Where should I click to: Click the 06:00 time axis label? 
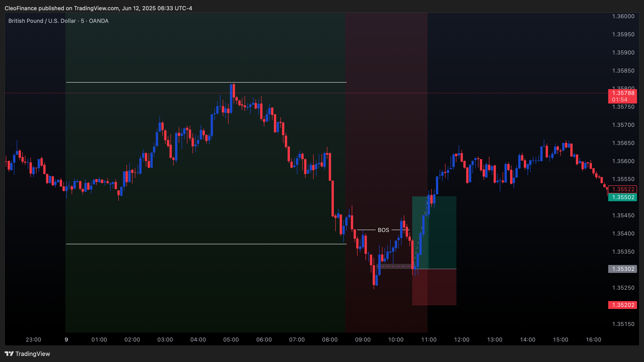point(264,339)
